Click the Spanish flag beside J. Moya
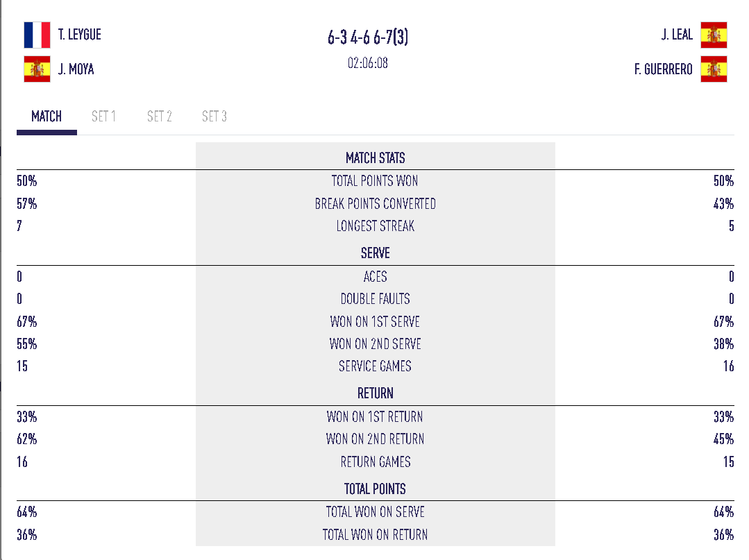 coord(37,69)
